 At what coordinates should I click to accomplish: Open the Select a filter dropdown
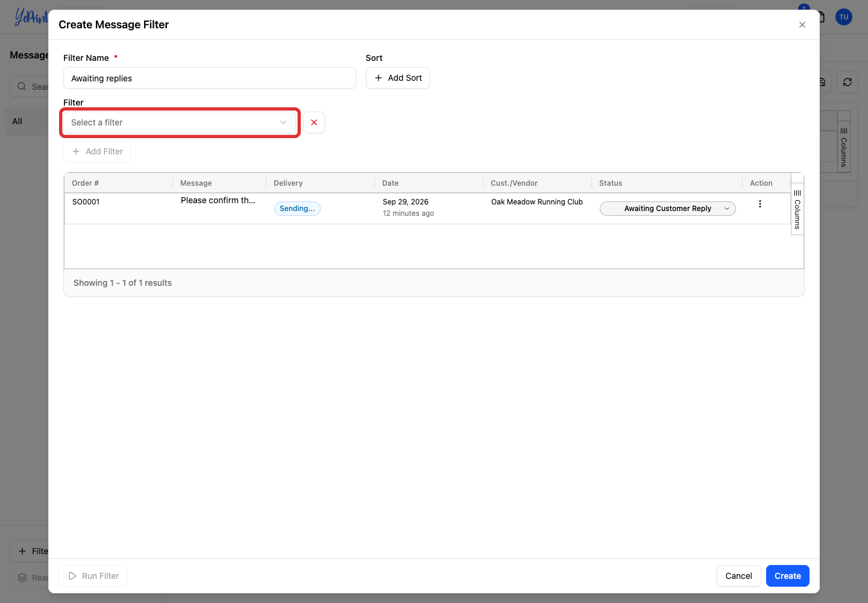pyautogui.click(x=180, y=122)
